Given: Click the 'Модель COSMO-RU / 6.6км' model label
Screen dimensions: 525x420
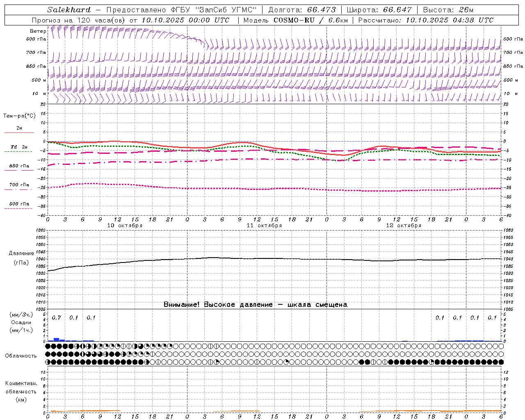Looking at the screenshot, I should pyautogui.click(x=295, y=20).
